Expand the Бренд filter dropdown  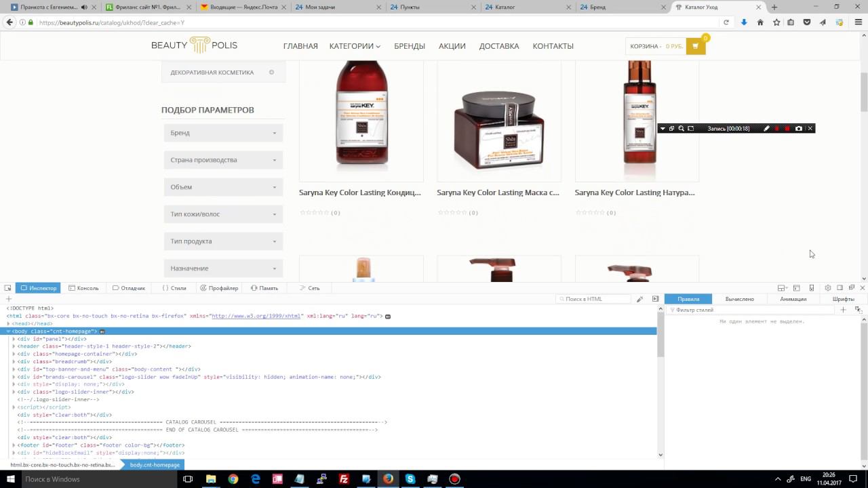(x=223, y=133)
